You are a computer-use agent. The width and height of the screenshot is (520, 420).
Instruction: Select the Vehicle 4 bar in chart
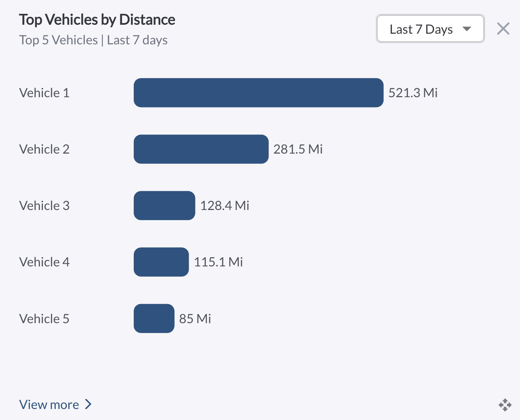pos(161,262)
